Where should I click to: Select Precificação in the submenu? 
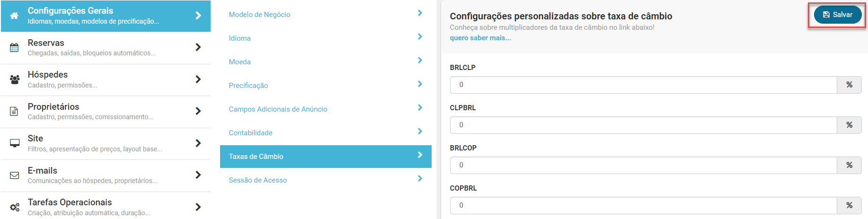(x=248, y=86)
